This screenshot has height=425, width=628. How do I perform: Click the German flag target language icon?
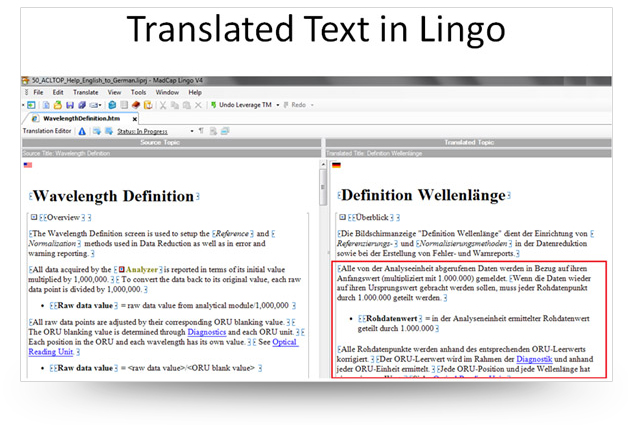coord(336,165)
